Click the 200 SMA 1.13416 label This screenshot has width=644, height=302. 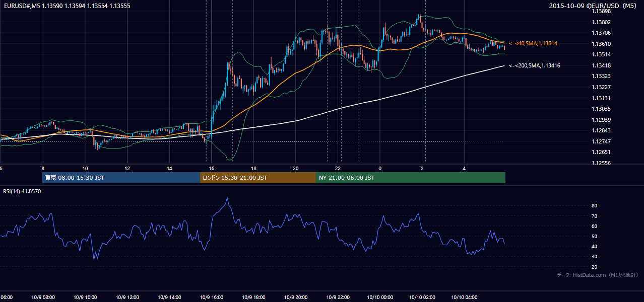[535, 65]
